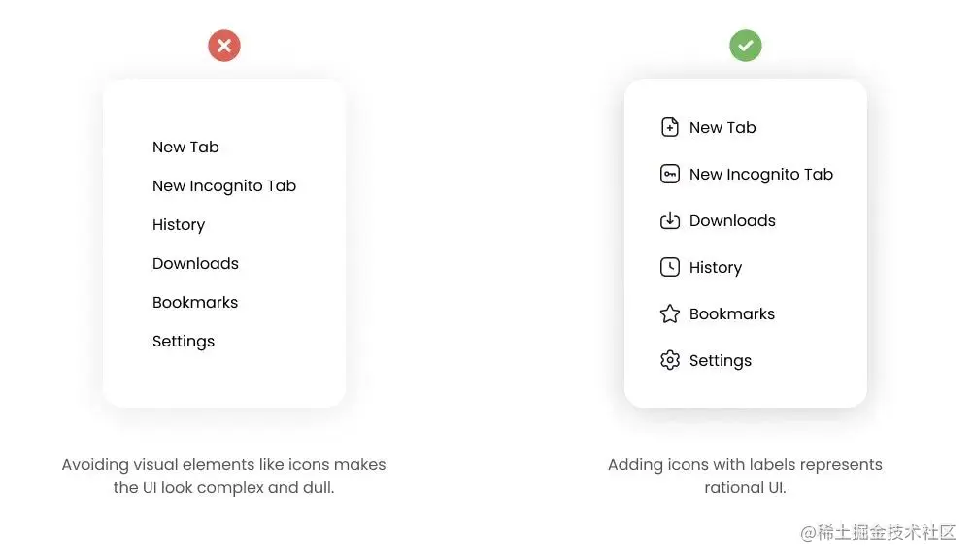Click the History clock icon
The width and height of the screenshot is (974, 560).
[670, 267]
